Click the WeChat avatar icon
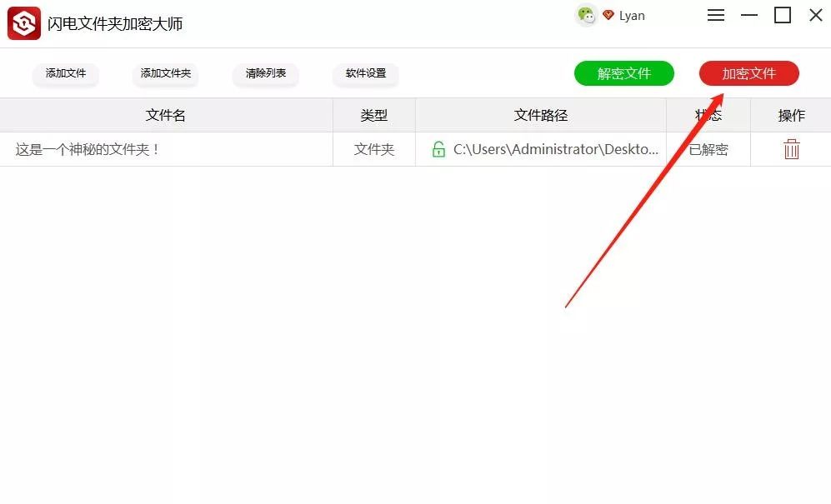The image size is (831, 504). click(586, 15)
